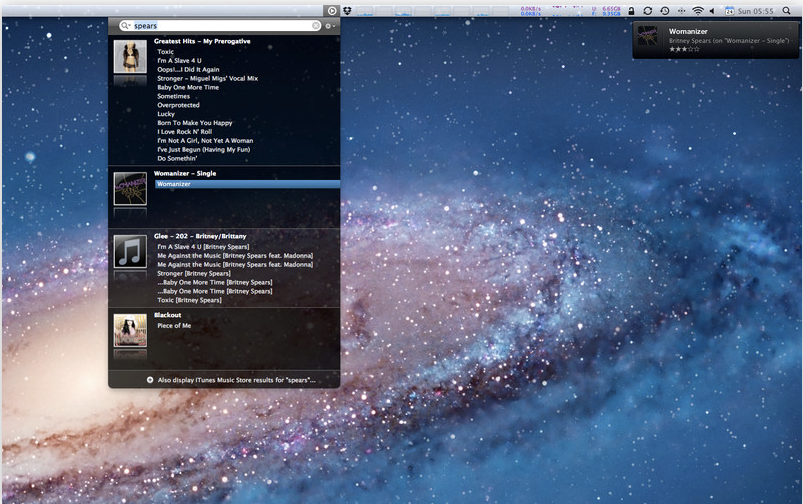Play the song "Lucky"
The height and width of the screenshot is (504, 803).
point(166,114)
